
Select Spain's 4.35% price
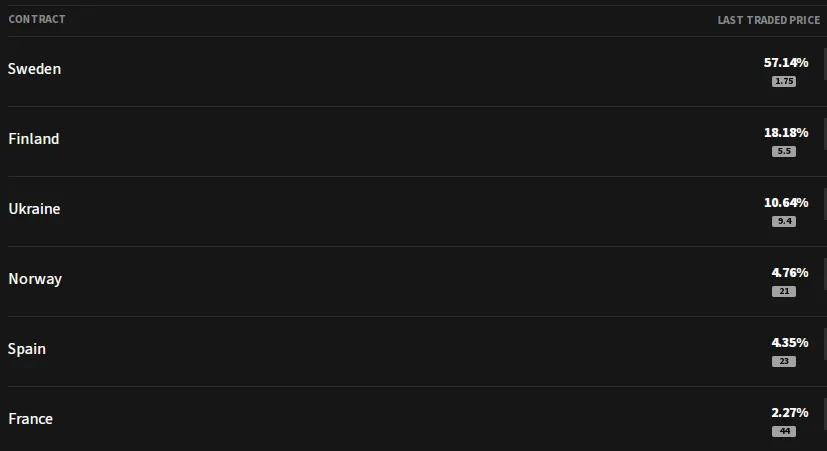click(x=789, y=342)
